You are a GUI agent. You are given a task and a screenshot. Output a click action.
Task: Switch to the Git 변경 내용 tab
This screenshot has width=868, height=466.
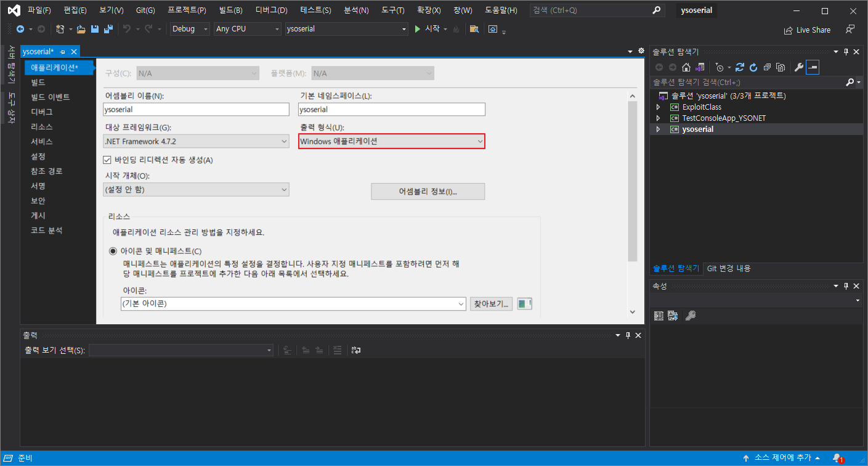(729, 269)
